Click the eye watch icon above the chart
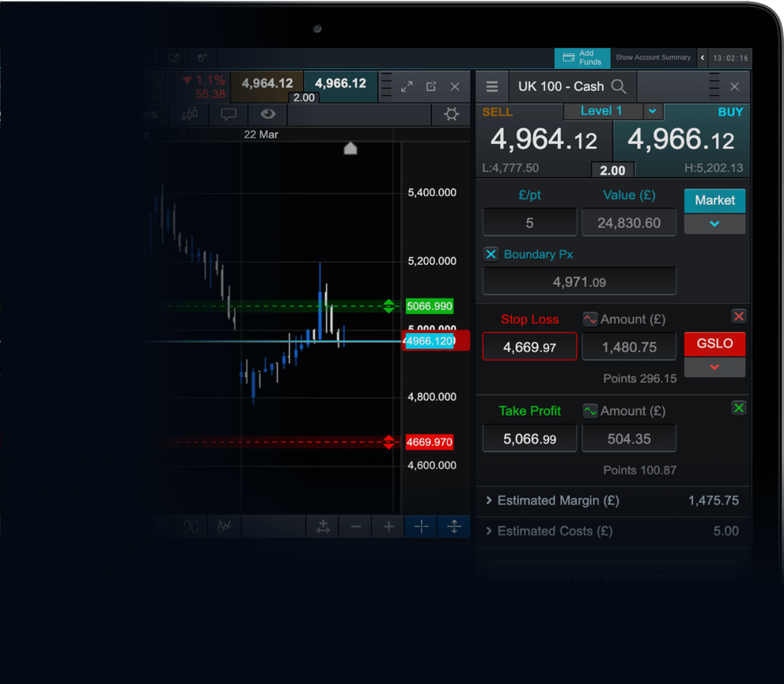 [267, 115]
